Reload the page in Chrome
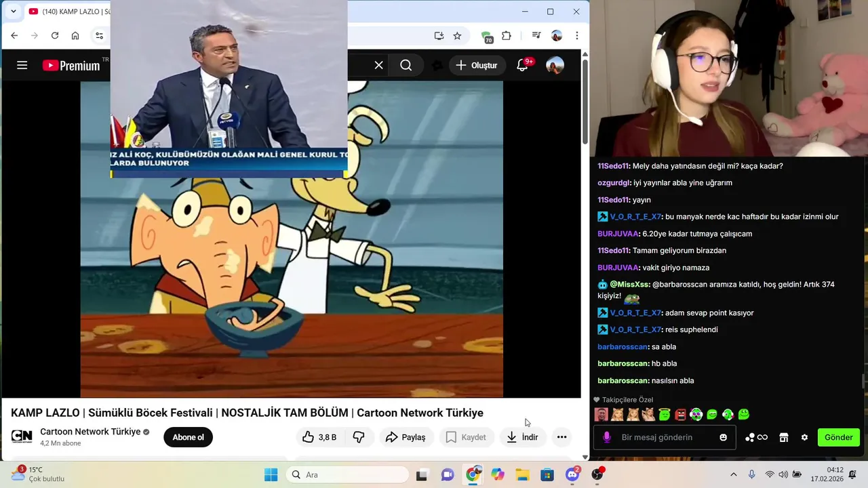The width and height of the screenshot is (868, 488). 55,35
